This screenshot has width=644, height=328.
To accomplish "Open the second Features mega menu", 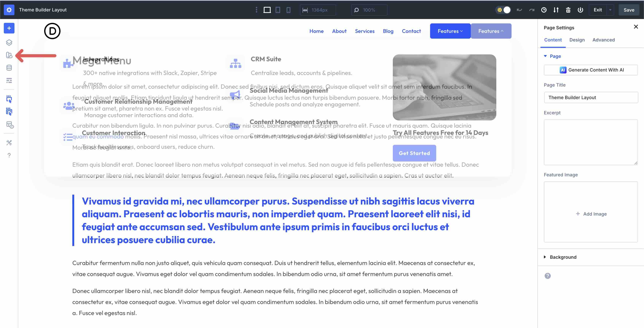I will click(x=491, y=31).
